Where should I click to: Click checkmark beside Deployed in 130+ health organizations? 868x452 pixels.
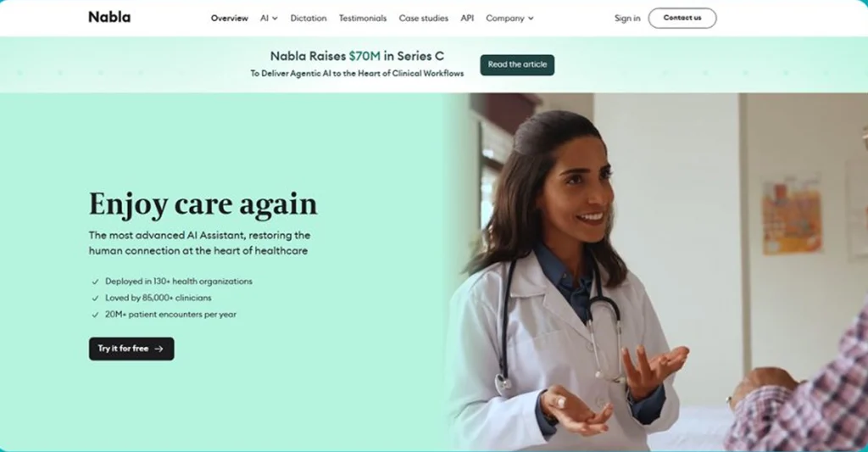pyautogui.click(x=95, y=282)
